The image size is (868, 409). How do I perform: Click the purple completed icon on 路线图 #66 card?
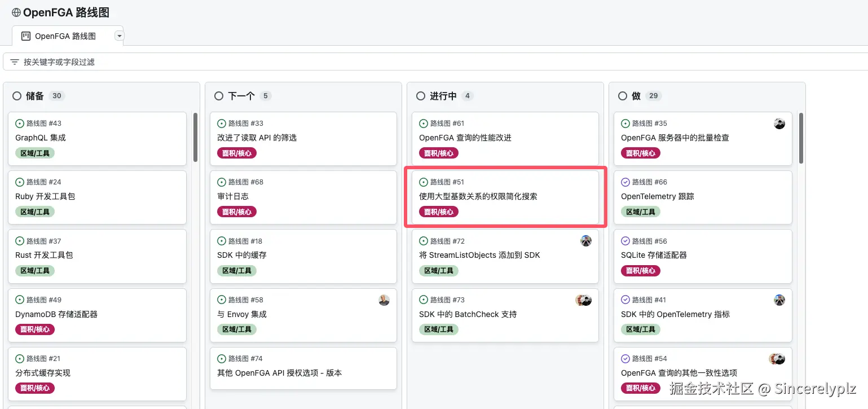[625, 182]
